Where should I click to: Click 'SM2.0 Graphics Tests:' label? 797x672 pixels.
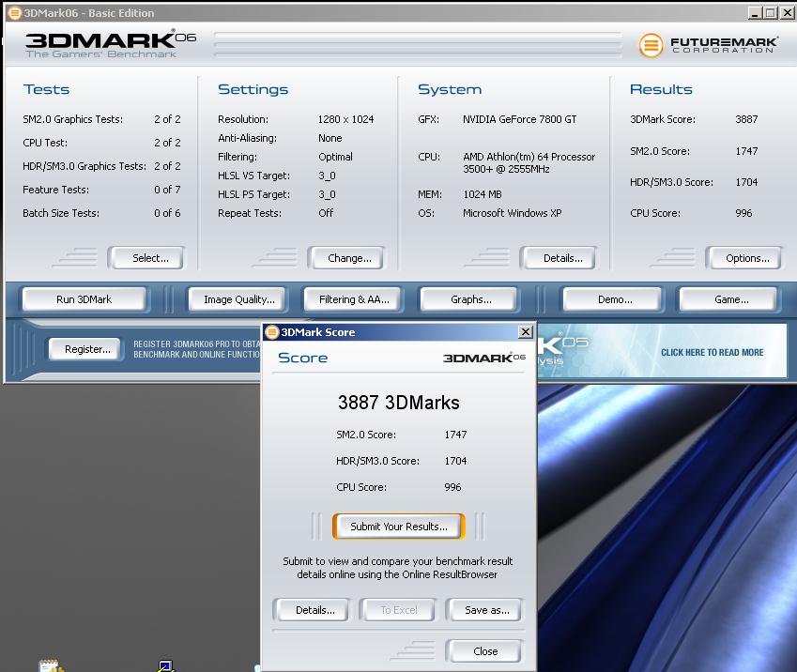(72, 119)
